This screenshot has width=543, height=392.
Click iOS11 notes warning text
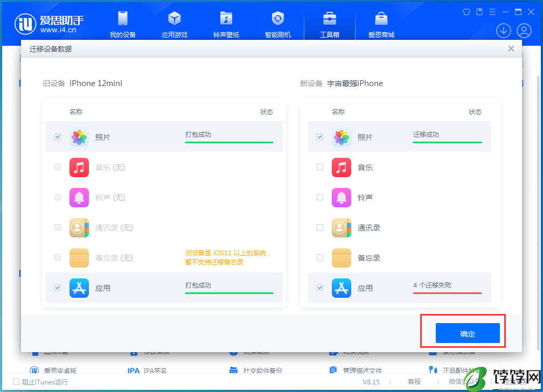click(x=227, y=257)
